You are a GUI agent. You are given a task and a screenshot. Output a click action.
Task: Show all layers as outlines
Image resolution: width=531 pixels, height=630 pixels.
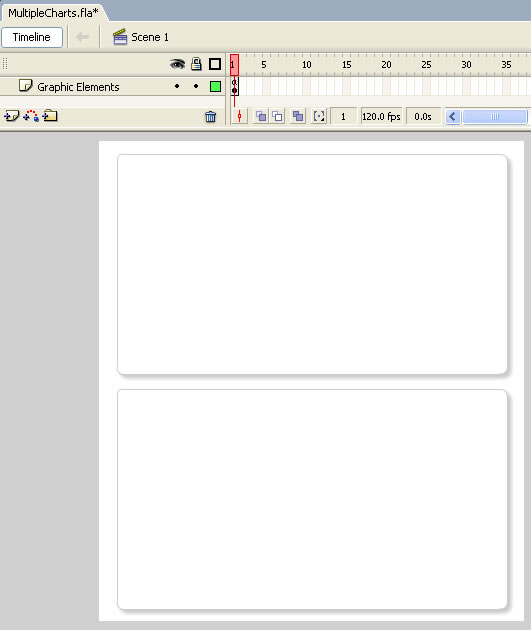point(215,64)
